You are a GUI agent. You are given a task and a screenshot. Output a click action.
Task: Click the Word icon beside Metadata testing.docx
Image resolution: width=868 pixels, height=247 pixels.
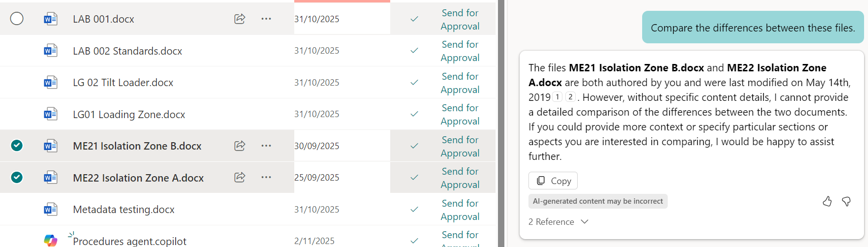coord(50,210)
